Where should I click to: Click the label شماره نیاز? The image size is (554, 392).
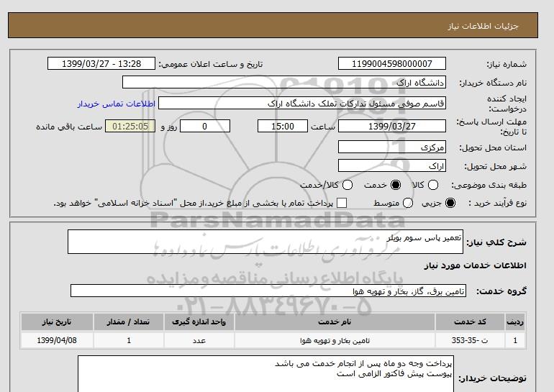click(507, 64)
